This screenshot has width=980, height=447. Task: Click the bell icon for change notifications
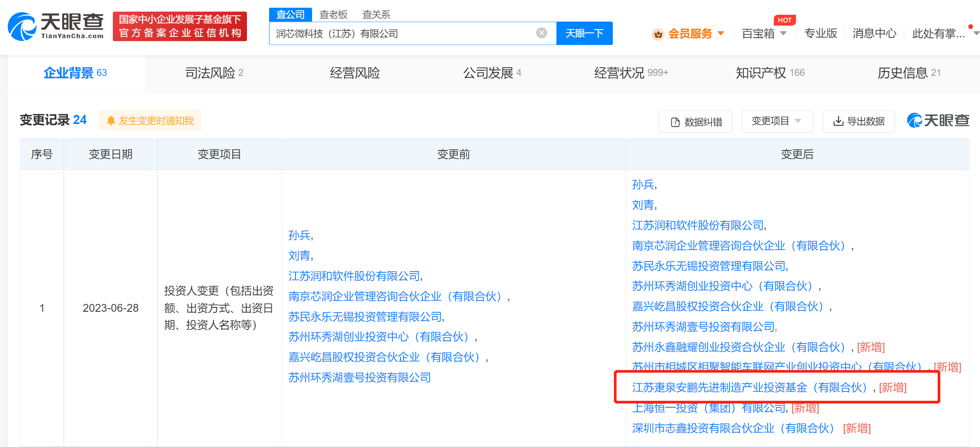tap(111, 121)
